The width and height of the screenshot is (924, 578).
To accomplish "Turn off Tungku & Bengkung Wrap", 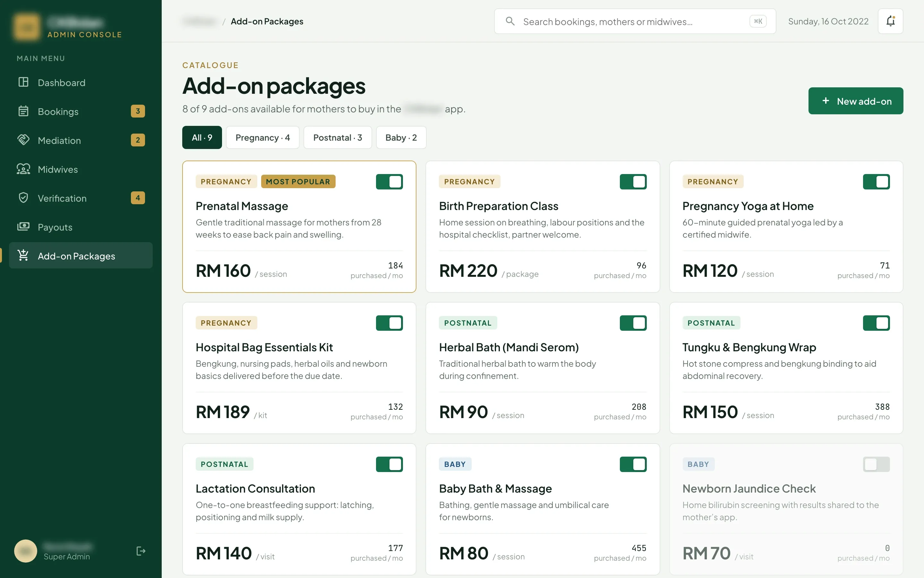I will click(x=876, y=323).
